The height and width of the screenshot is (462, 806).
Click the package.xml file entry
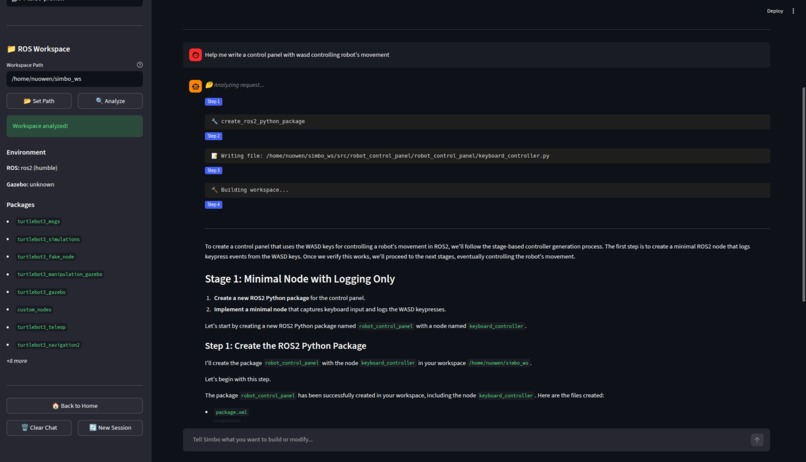[231, 412]
